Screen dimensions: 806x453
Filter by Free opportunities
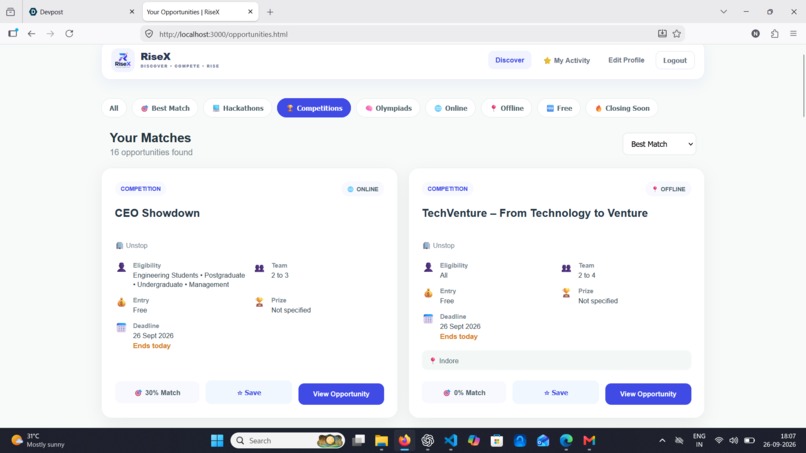tap(559, 108)
